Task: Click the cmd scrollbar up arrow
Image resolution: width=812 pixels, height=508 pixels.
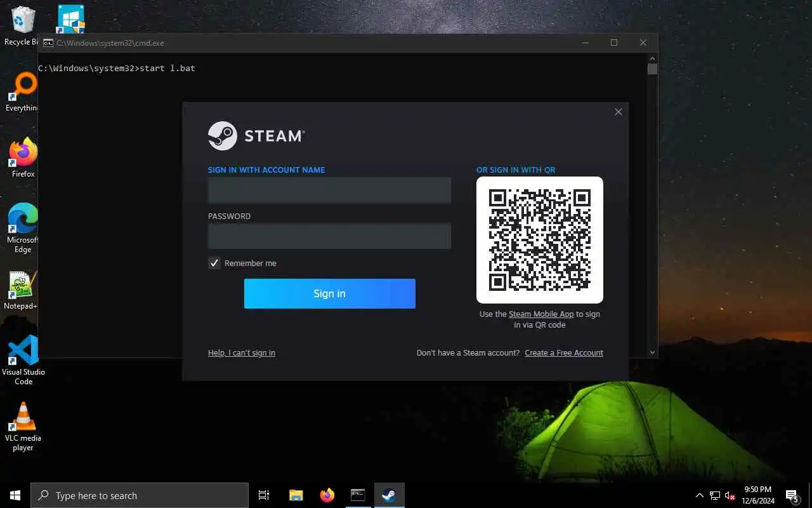Action: point(652,58)
